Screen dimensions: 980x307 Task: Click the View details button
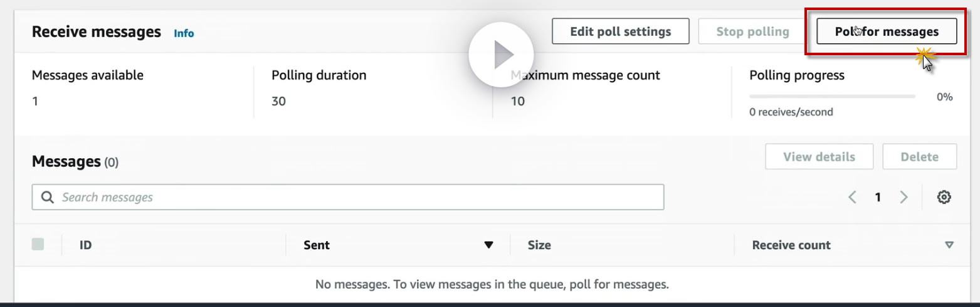tap(819, 157)
